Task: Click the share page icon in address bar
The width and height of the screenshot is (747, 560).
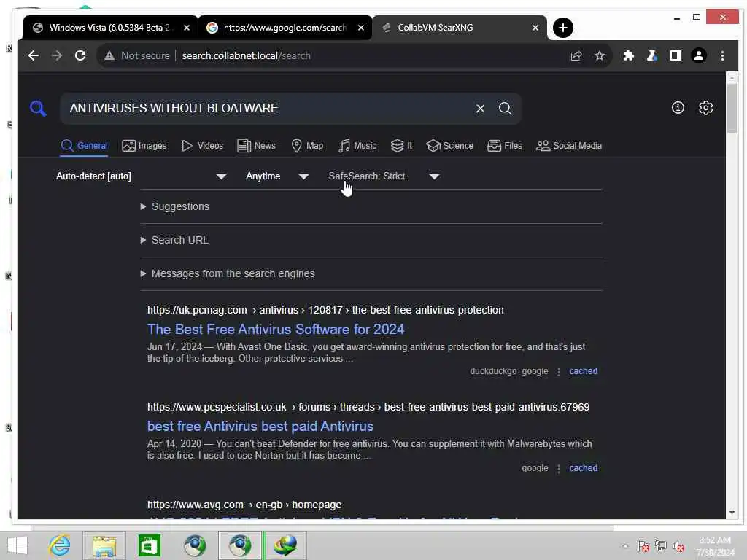Action: (576, 55)
